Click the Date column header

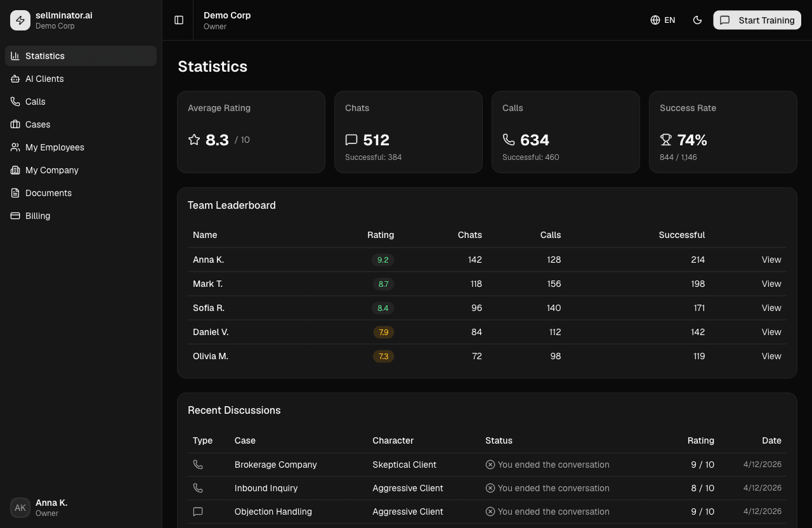[x=772, y=440]
